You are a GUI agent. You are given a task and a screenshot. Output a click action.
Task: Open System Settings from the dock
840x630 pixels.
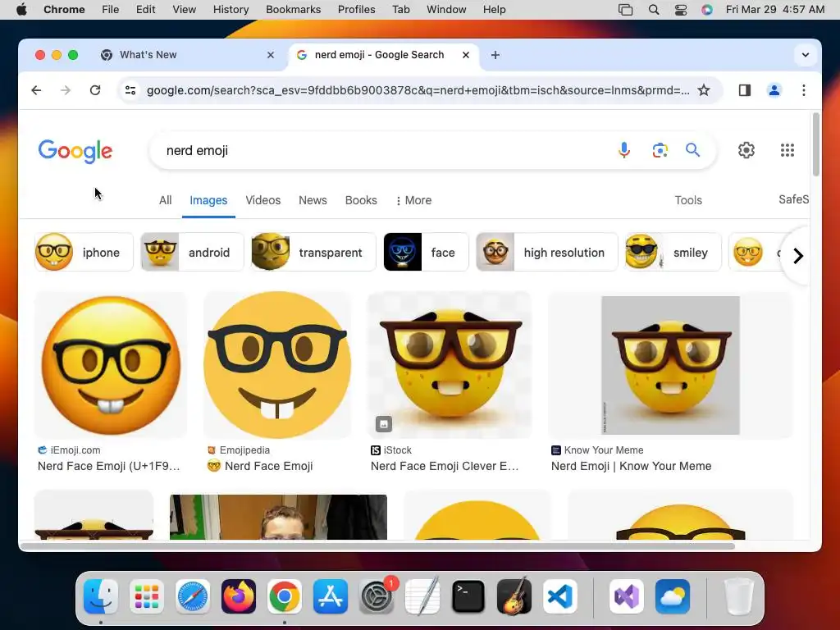click(x=377, y=596)
